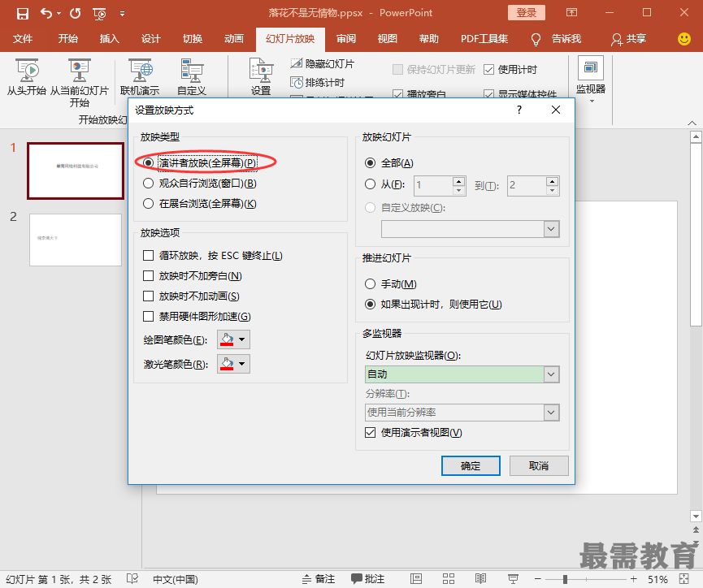Open the 分辨率 dropdown

(x=462, y=413)
